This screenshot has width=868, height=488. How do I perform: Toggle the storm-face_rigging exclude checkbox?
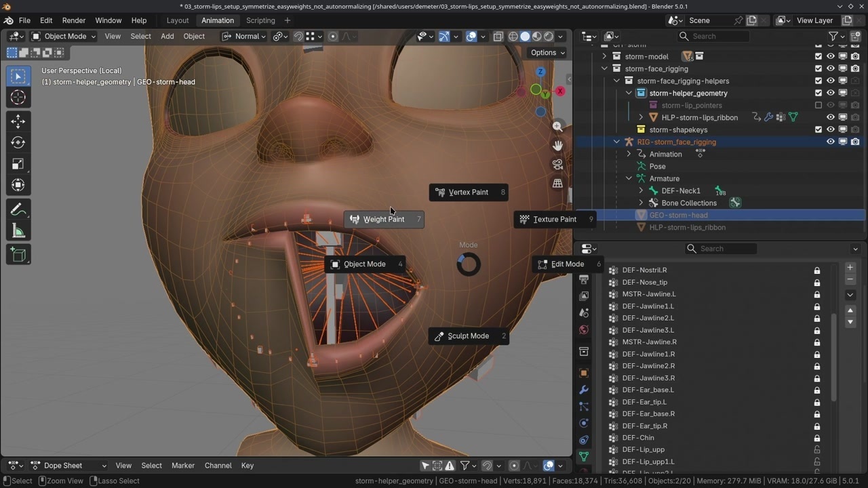point(818,69)
